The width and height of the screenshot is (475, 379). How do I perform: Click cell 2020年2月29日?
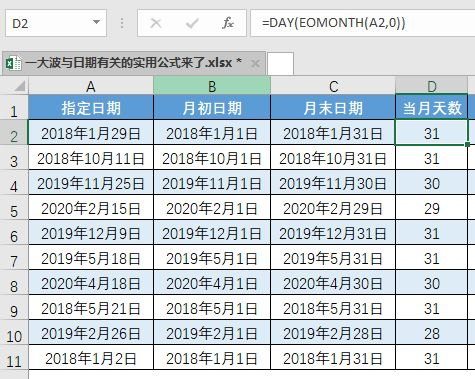333,208
